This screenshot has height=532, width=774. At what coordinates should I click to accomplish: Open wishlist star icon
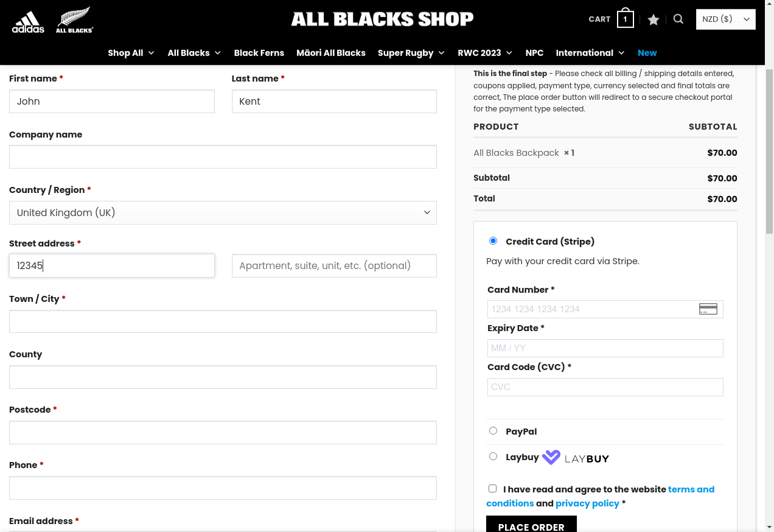coord(654,19)
